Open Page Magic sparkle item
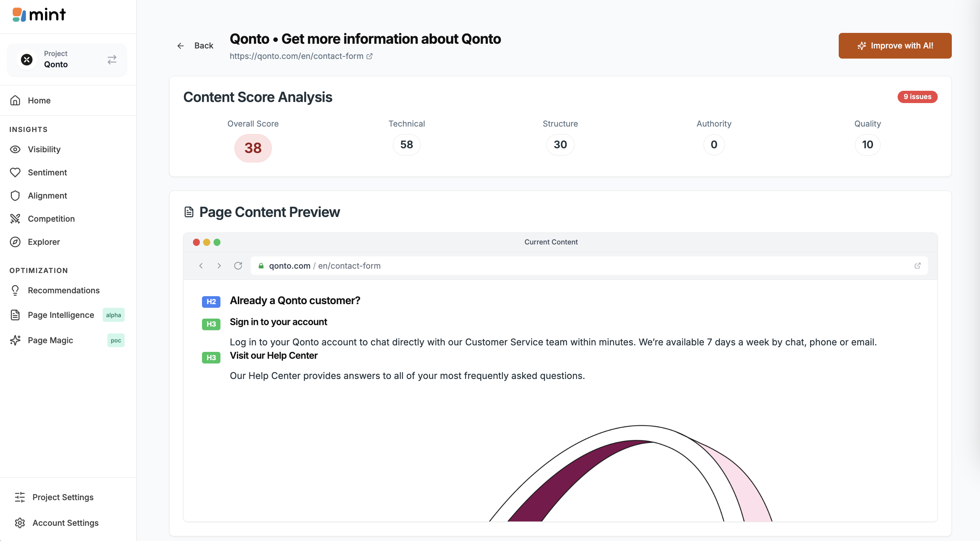 pyautogui.click(x=15, y=340)
